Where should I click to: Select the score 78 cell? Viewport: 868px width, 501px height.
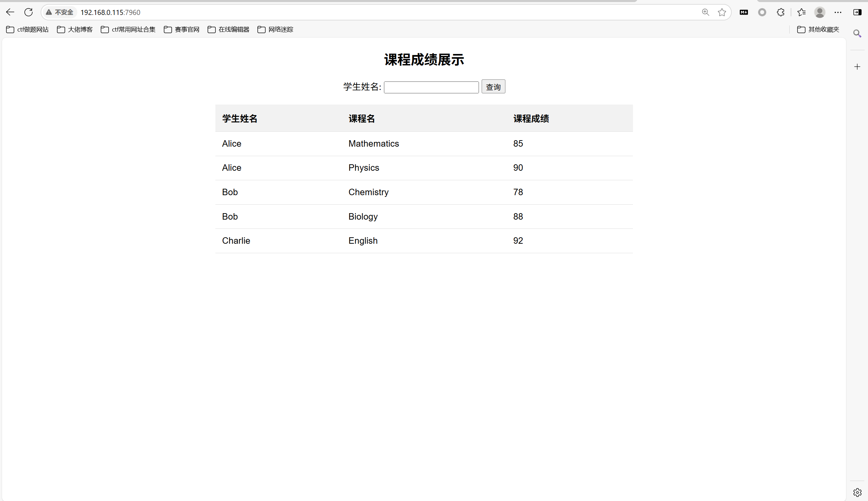click(518, 192)
